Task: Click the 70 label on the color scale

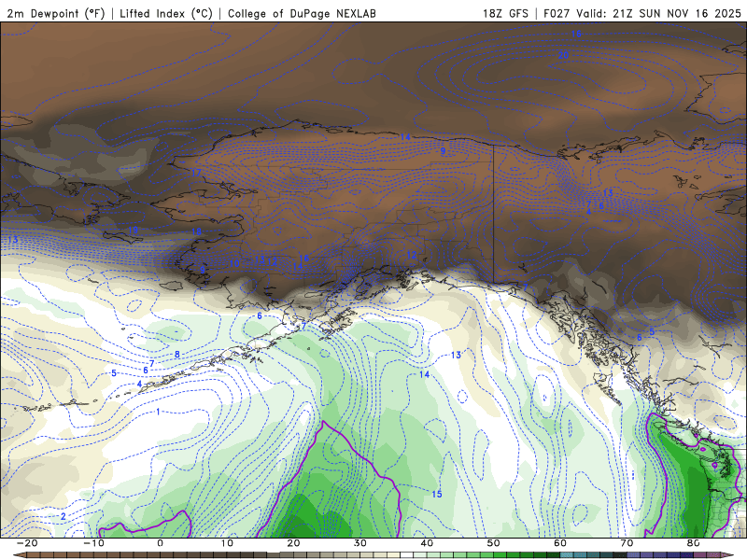Action: click(x=627, y=543)
